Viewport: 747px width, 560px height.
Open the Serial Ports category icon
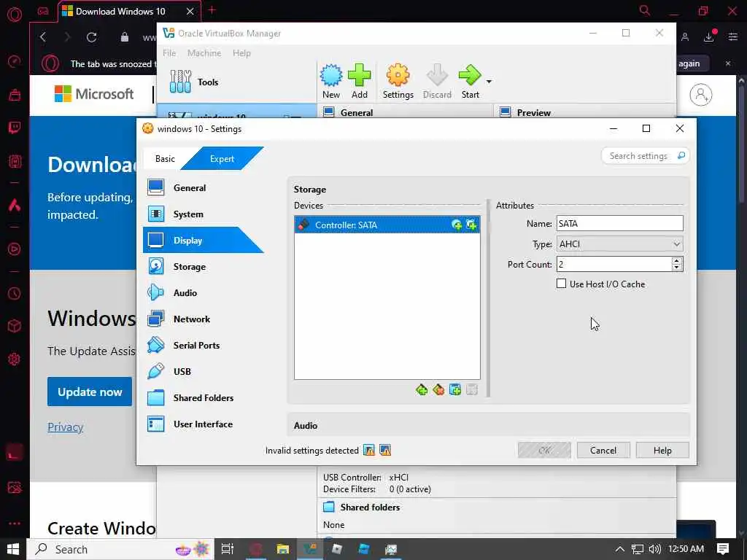point(156,345)
